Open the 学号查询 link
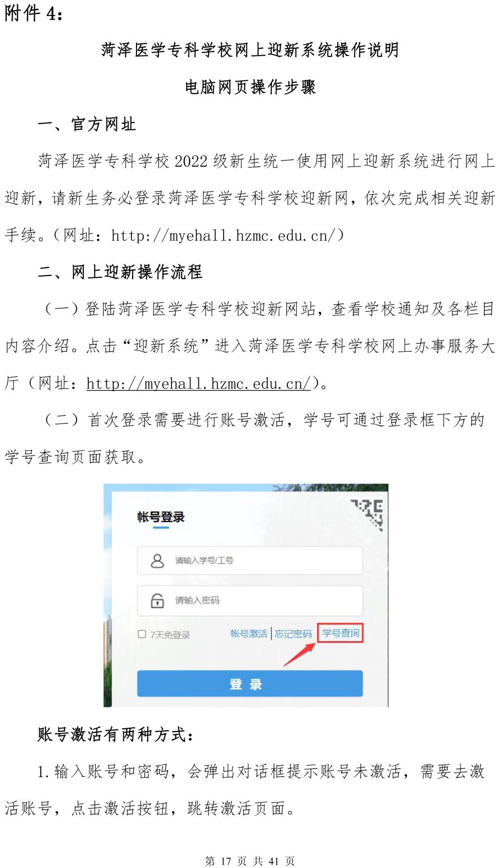 click(x=341, y=633)
